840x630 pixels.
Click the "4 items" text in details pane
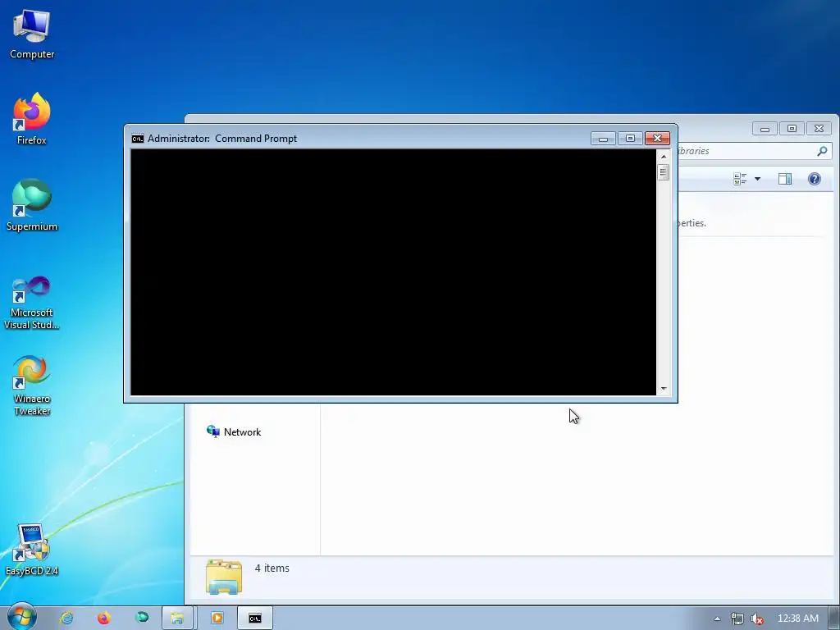tap(272, 568)
